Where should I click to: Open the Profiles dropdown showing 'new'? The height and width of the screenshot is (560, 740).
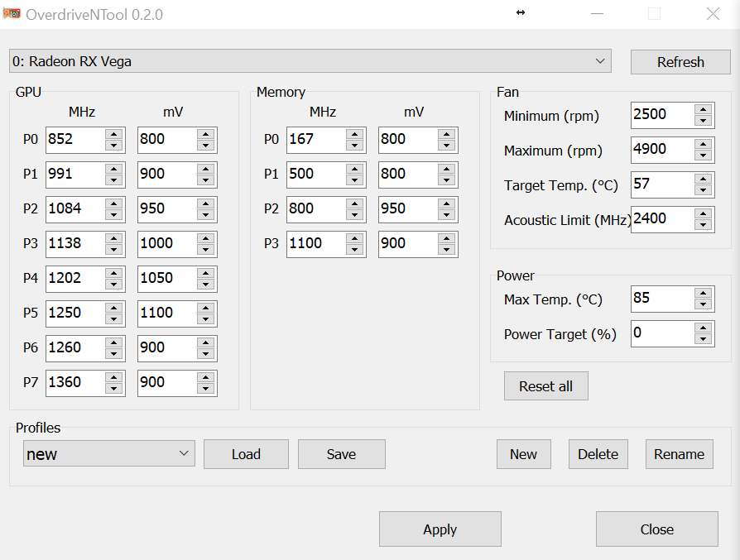(109, 454)
